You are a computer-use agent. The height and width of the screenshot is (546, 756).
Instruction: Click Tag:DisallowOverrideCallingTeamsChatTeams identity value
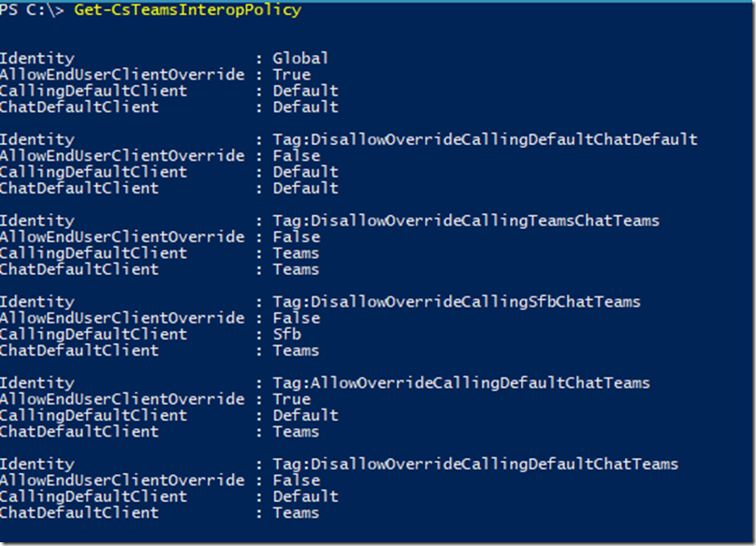466,221
